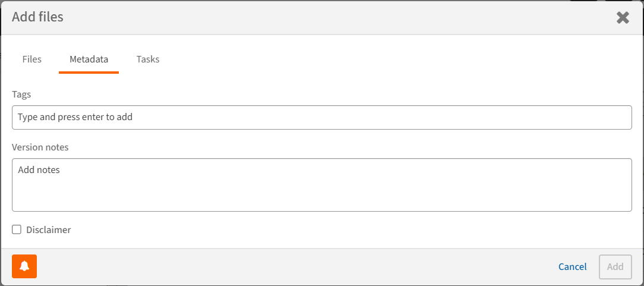Click the orange underline beneath Metadata

(89, 73)
